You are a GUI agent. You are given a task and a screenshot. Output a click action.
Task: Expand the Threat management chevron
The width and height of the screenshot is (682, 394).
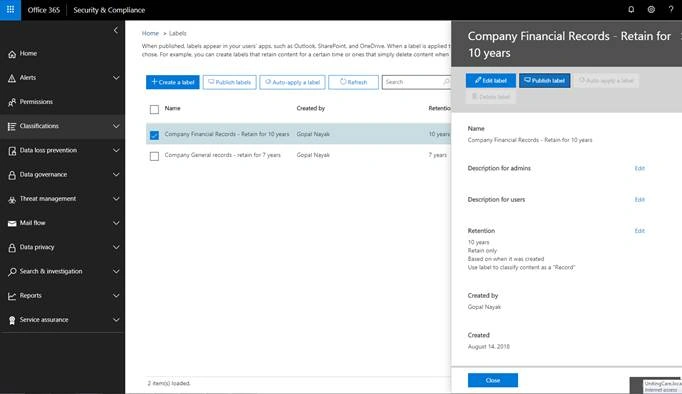(116, 199)
